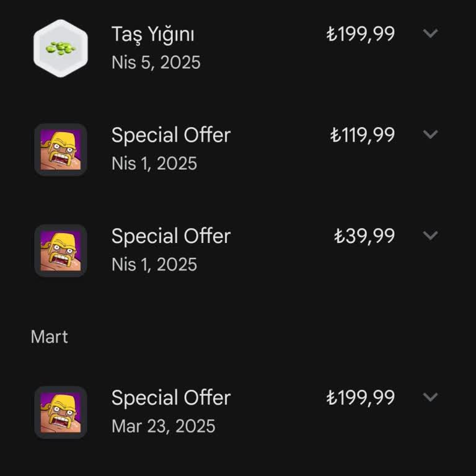This screenshot has width=476, height=476.
Task: Tap the Clash of Clans icon beside ₺39,99 purchase
Action: (60, 250)
